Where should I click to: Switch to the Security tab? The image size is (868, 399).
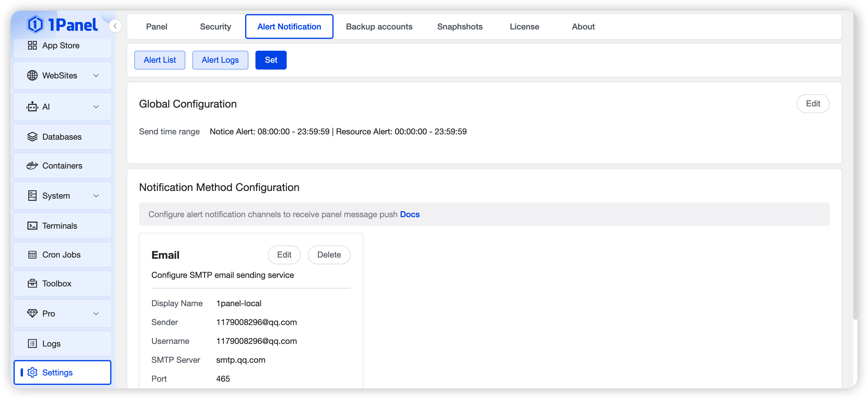215,27
